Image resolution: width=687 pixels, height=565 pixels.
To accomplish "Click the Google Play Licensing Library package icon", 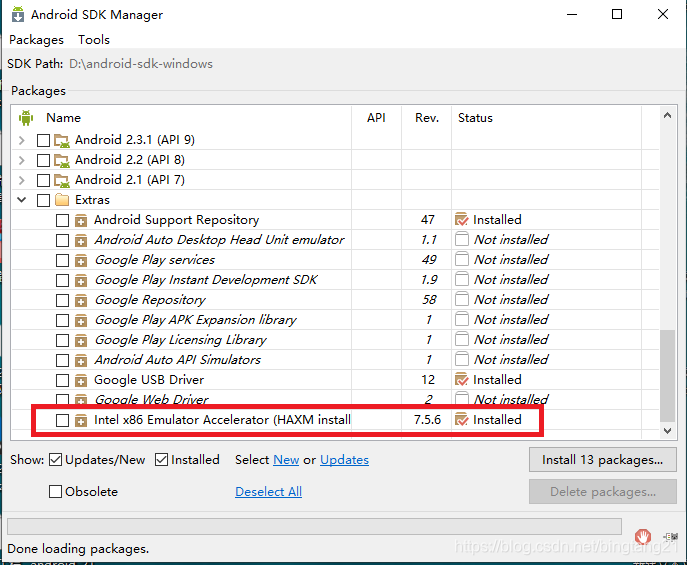I will pos(81,341).
